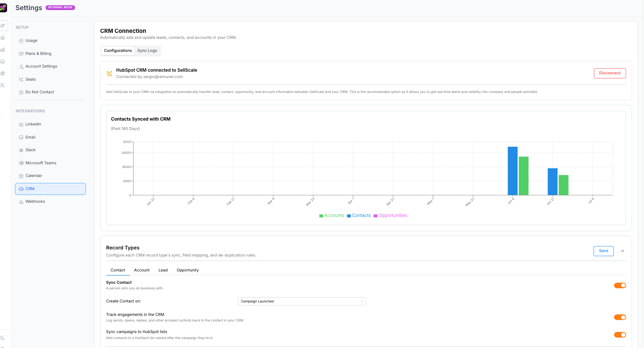
Task: Click the 'Record Types' section heading
Action: point(123,248)
